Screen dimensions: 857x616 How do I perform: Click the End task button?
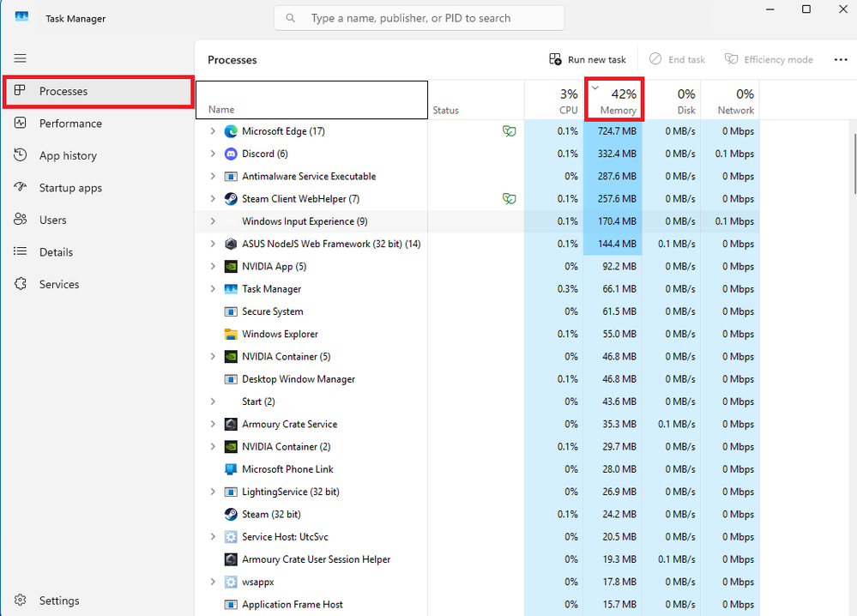click(x=677, y=59)
